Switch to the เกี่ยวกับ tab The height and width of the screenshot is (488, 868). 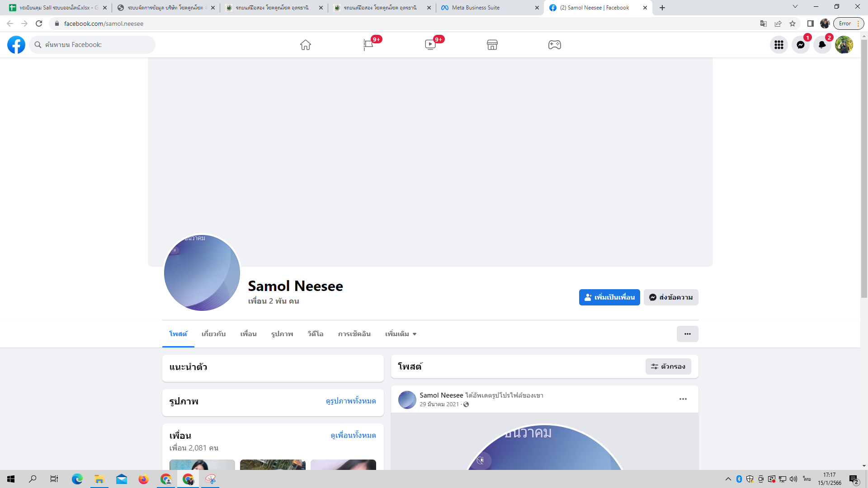coord(213,334)
